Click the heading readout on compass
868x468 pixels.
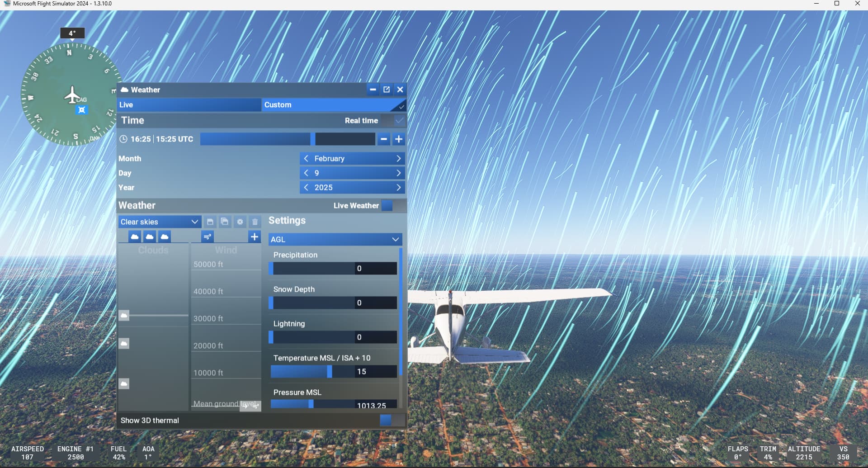click(x=72, y=33)
